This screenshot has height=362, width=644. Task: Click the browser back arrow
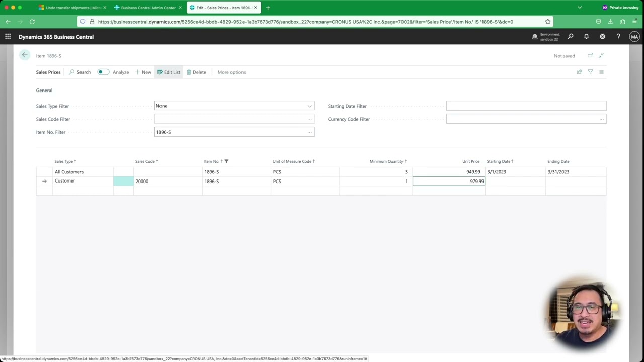point(8,22)
